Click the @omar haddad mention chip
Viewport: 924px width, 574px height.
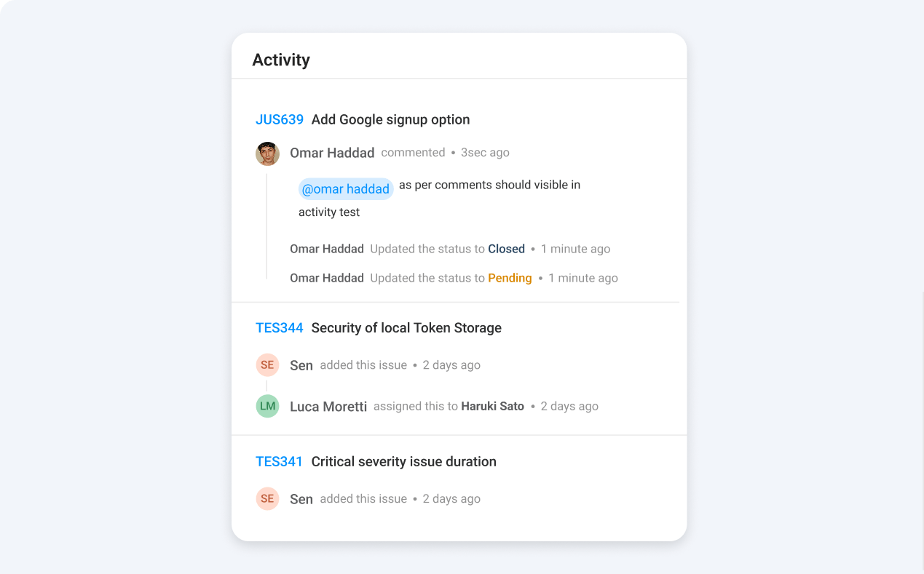[345, 189]
